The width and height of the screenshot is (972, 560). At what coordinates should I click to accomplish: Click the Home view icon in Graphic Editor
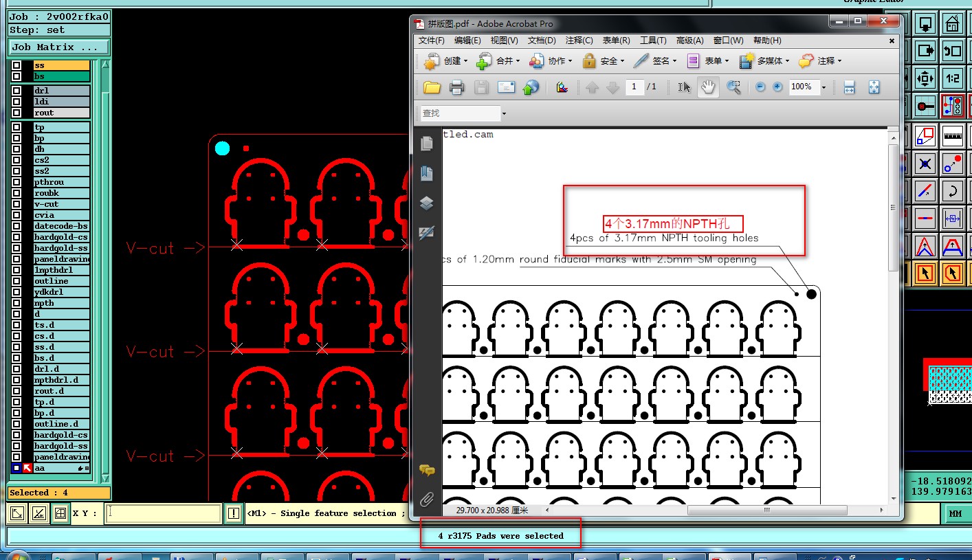coord(952,25)
